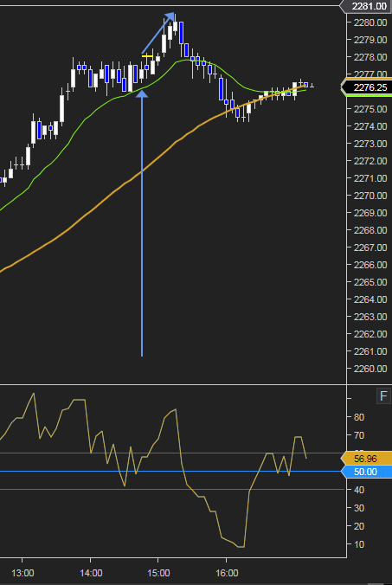Screen dimensions: 392x585
Task: Click the 2269.00 price axis label
Action: click(370, 213)
